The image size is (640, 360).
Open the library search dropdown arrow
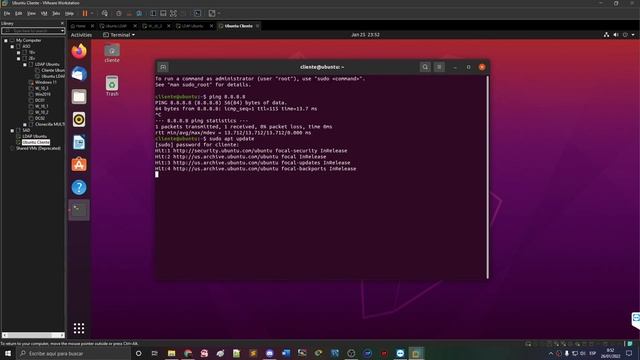[62, 31]
